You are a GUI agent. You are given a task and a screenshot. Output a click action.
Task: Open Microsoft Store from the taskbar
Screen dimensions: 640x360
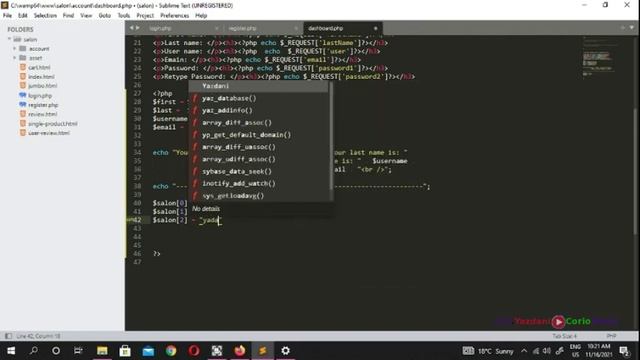(x=125, y=351)
